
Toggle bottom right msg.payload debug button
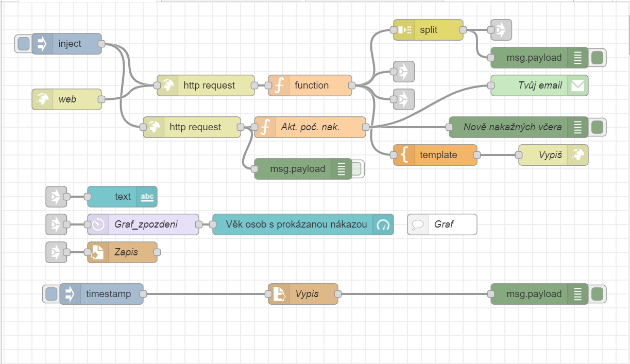click(597, 294)
